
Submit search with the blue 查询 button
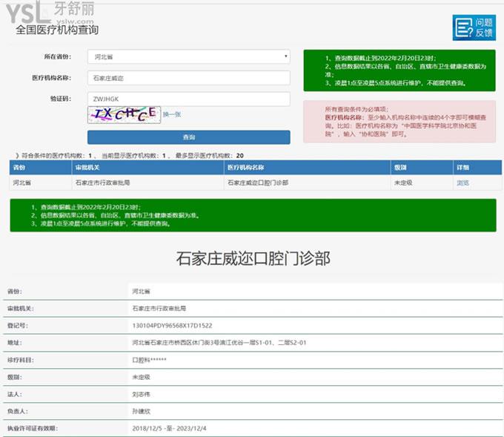[x=189, y=137]
